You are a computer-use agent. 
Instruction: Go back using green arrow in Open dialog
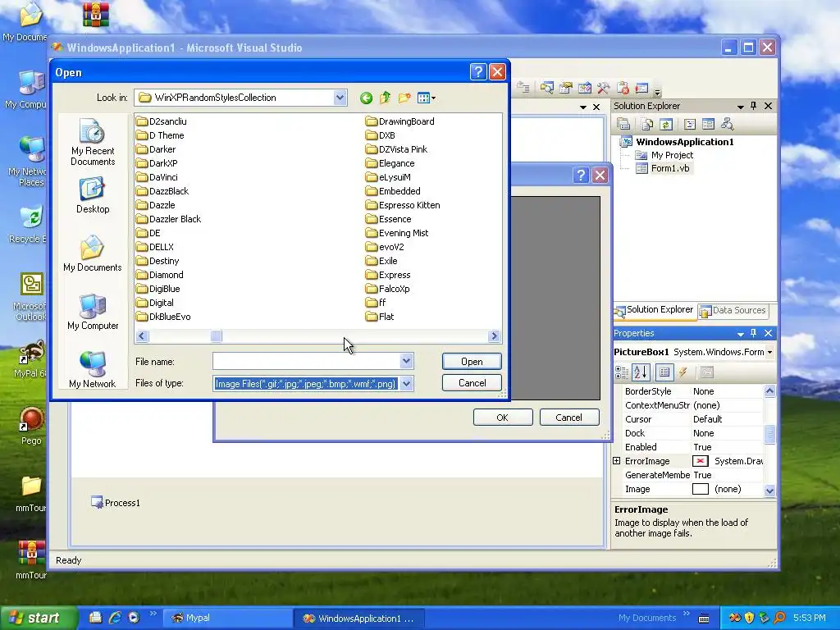tap(366, 98)
